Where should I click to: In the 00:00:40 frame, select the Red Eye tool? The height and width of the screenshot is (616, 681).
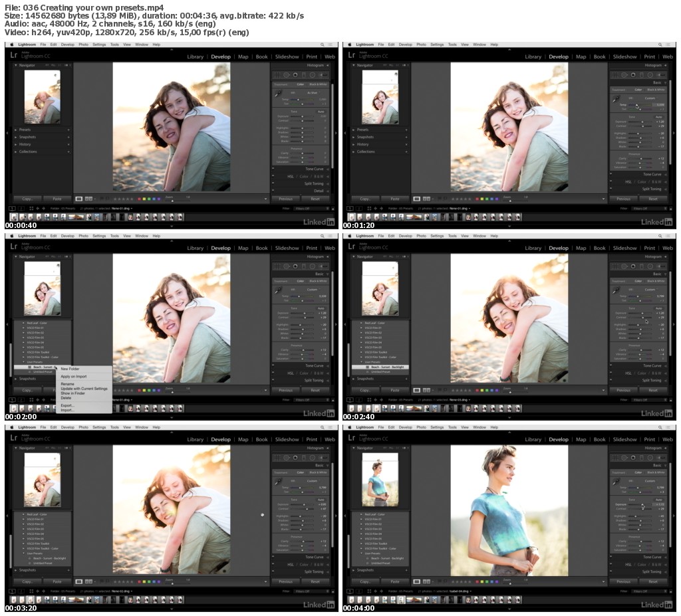point(295,74)
